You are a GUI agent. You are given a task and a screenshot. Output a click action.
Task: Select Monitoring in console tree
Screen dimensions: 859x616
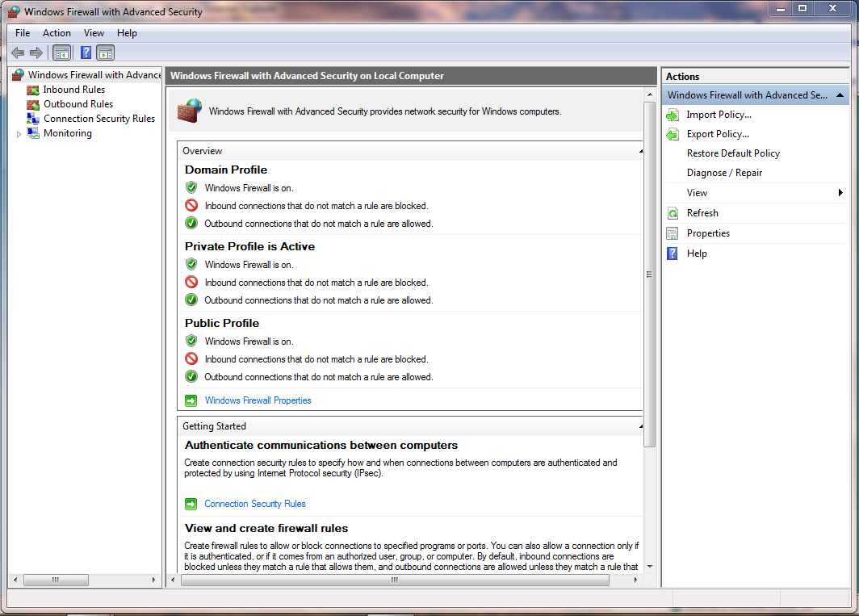coord(67,133)
